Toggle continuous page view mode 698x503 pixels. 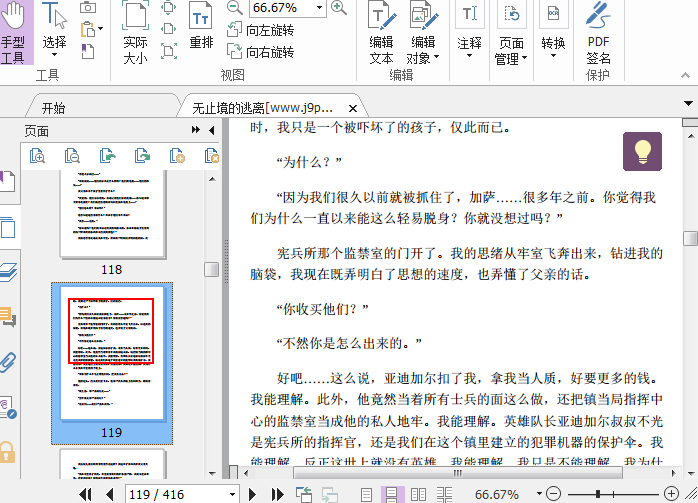click(392, 495)
